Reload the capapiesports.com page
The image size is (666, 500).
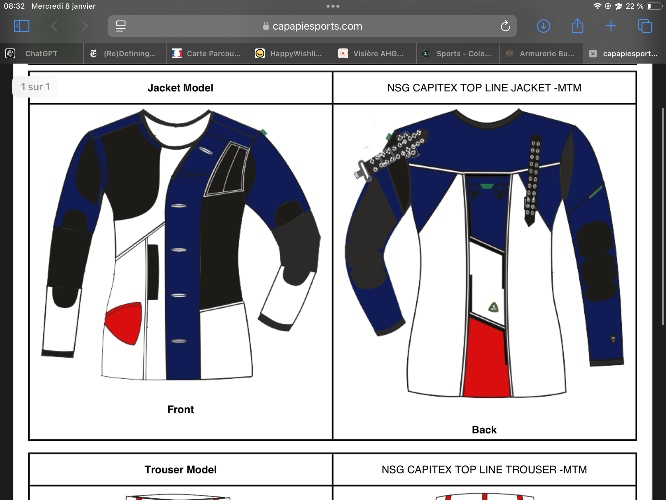click(x=505, y=26)
